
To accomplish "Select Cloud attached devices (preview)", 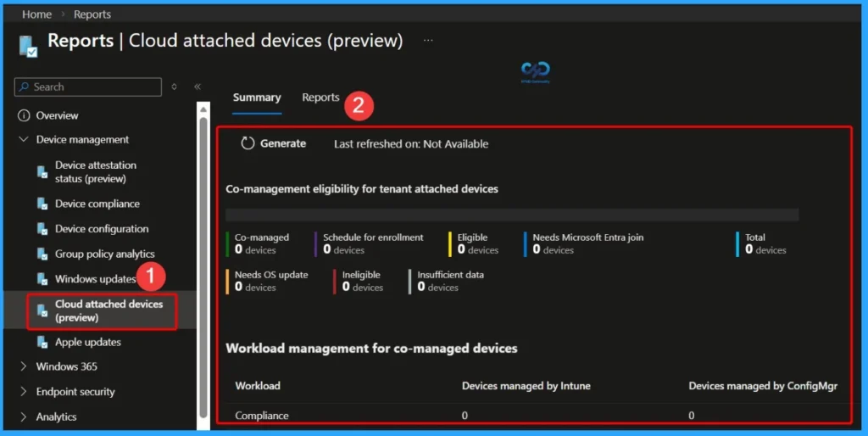I will 109,310.
